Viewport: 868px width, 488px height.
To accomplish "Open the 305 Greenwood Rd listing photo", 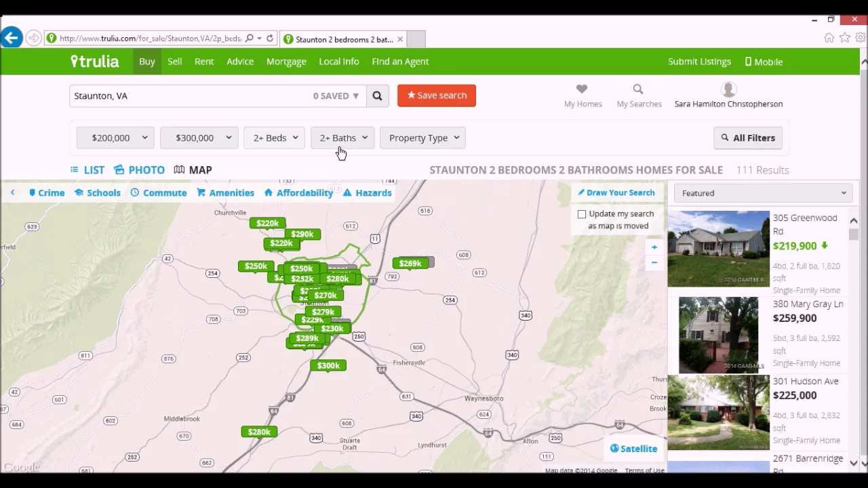I will click(719, 249).
